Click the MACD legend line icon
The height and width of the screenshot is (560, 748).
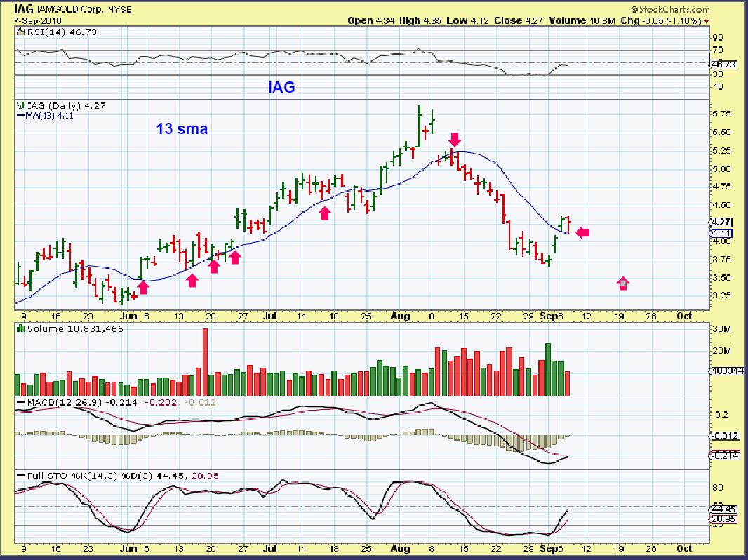click(20, 402)
